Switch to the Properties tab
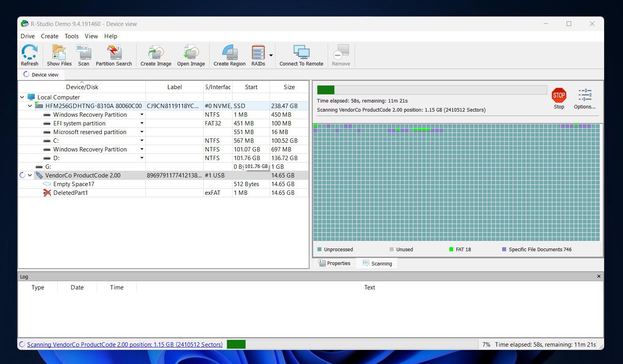623x364 pixels. click(x=334, y=263)
